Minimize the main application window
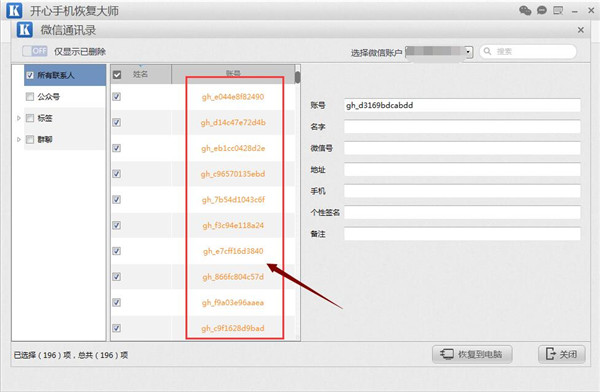The height and width of the screenshot is (392, 600). coord(574,11)
